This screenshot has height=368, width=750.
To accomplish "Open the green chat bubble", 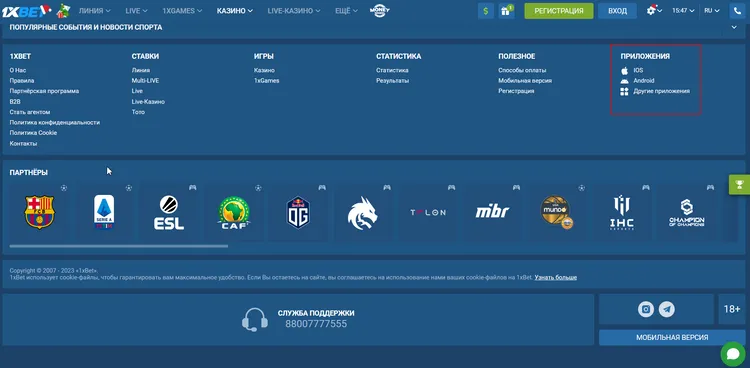I will pyautogui.click(x=733, y=354).
